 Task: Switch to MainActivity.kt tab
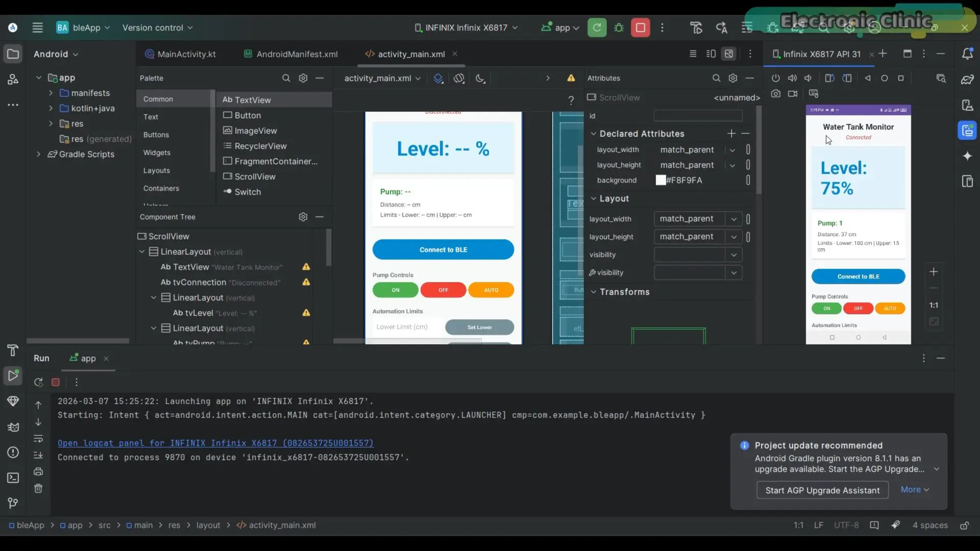[x=181, y=54]
